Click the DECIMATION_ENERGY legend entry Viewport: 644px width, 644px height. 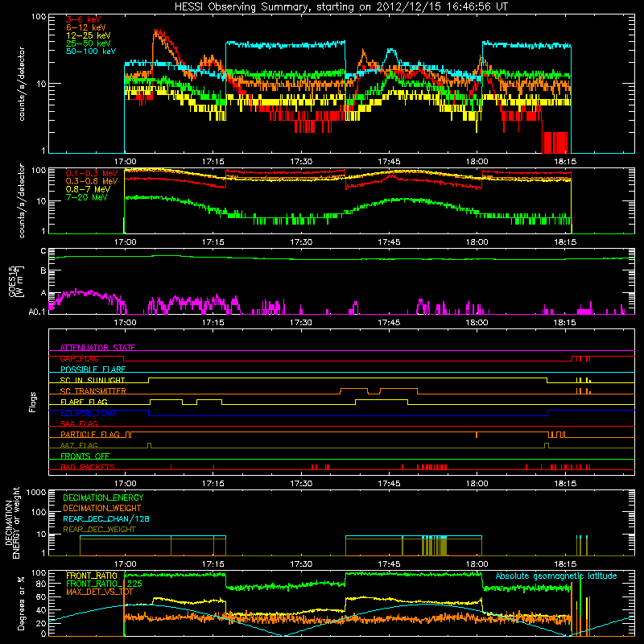tap(103, 497)
